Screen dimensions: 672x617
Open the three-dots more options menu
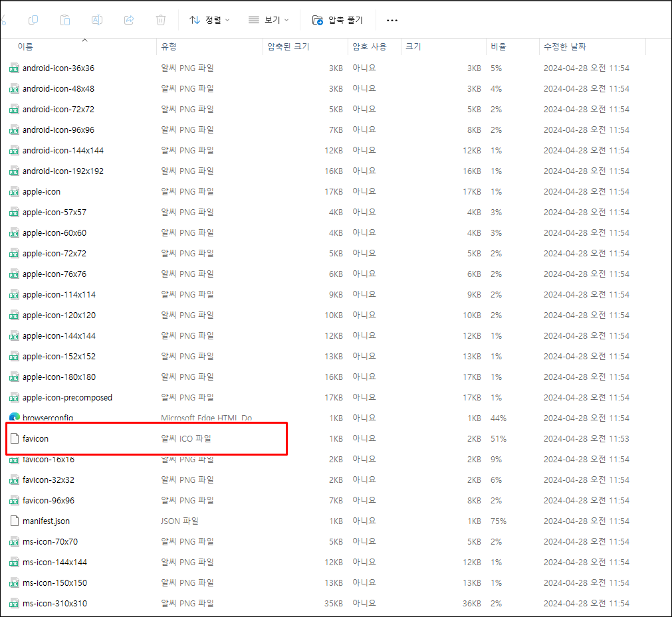coord(392,20)
